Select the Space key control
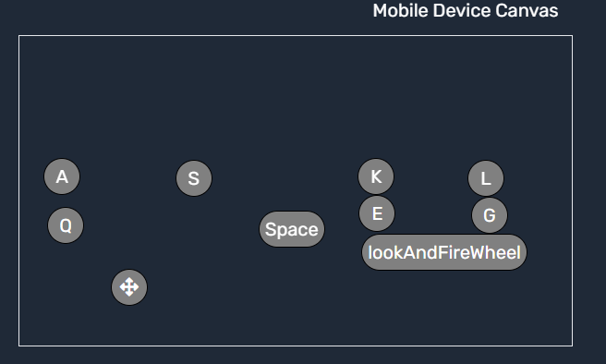 pyautogui.click(x=292, y=229)
